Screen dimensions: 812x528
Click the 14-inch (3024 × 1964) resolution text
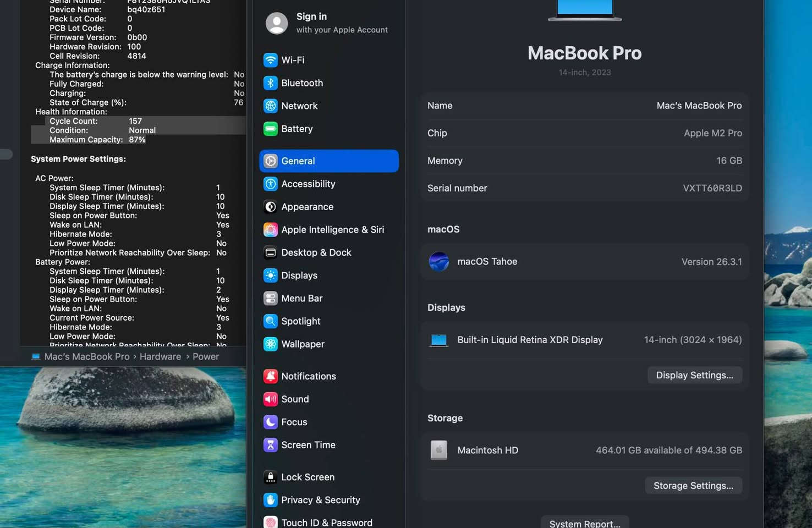tap(693, 340)
